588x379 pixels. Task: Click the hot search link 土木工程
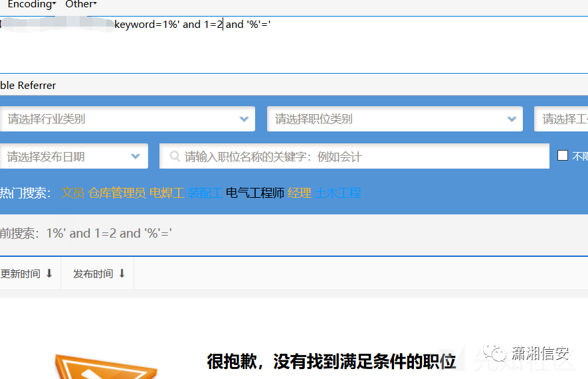(338, 193)
